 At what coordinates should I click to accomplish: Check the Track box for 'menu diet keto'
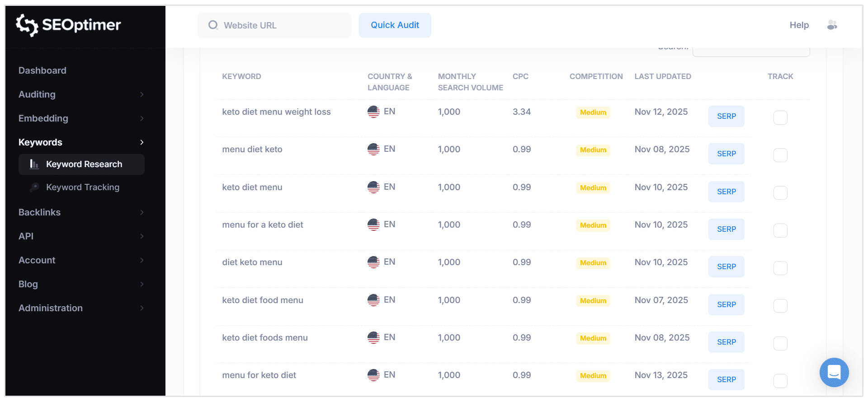pyautogui.click(x=780, y=155)
